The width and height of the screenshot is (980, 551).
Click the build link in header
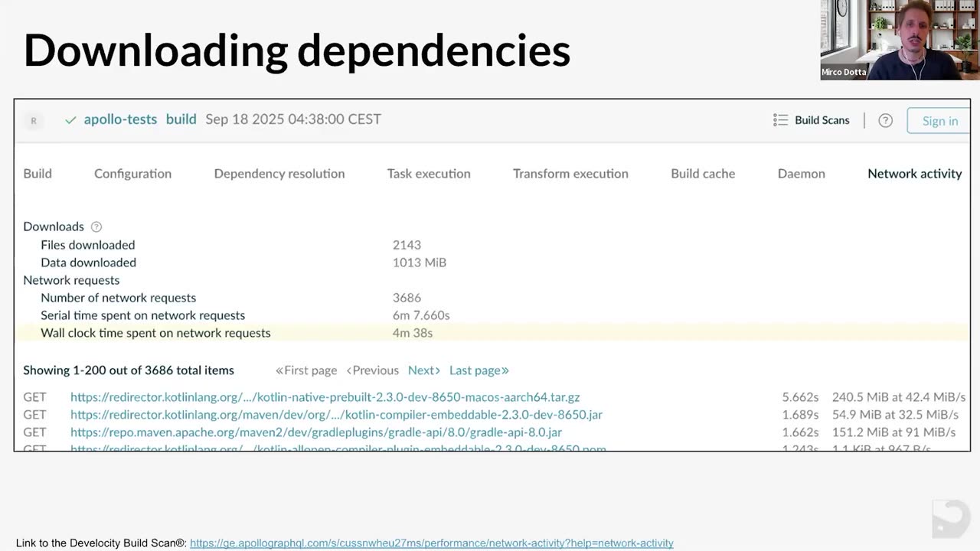point(181,119)
